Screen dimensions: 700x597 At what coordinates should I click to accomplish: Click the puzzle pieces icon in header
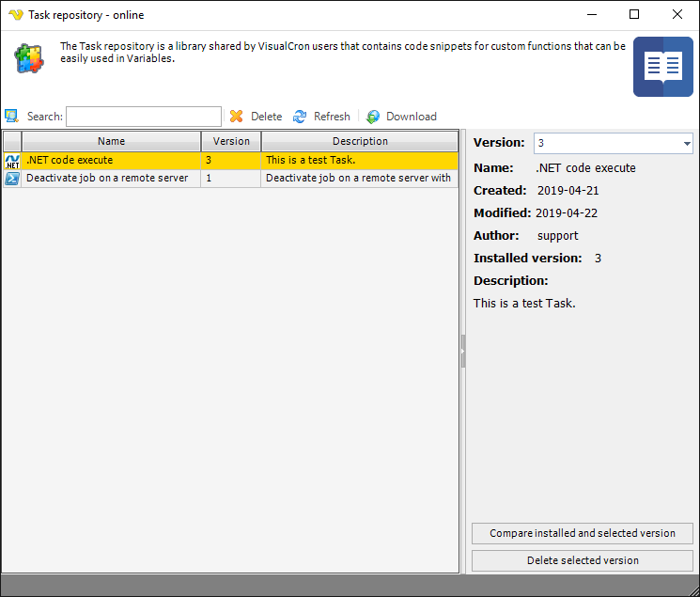[x=29, y=58]
